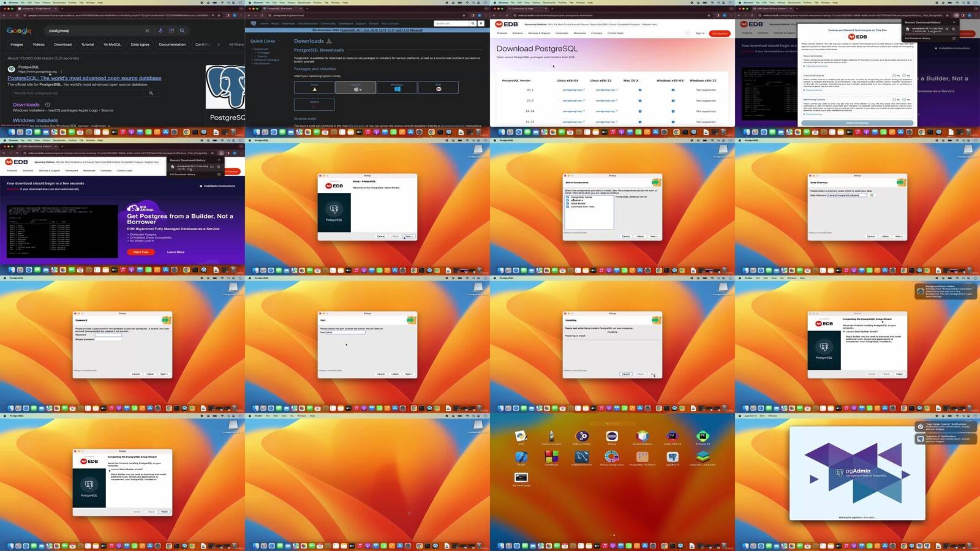This screenshot has height=551, width=980.
Task: Open the Eclipse Installer app in Launchpad
Action: coord(582,437)
